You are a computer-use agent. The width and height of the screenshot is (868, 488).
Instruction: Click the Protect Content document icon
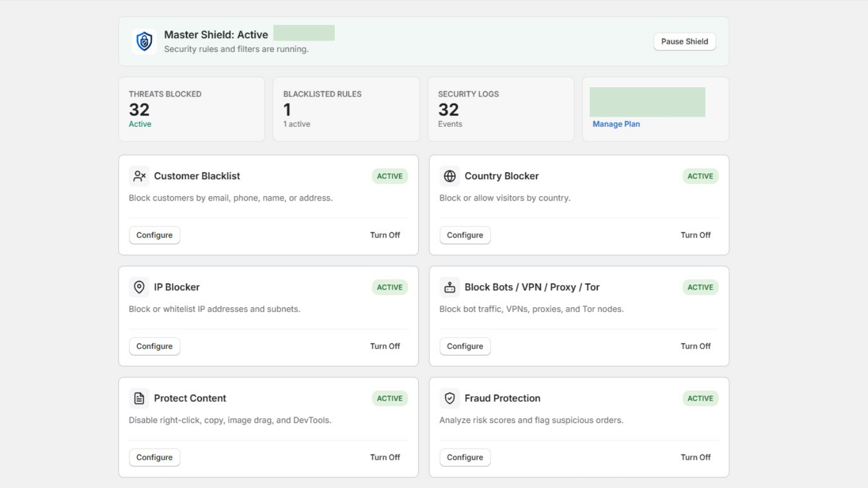(139, 398)
